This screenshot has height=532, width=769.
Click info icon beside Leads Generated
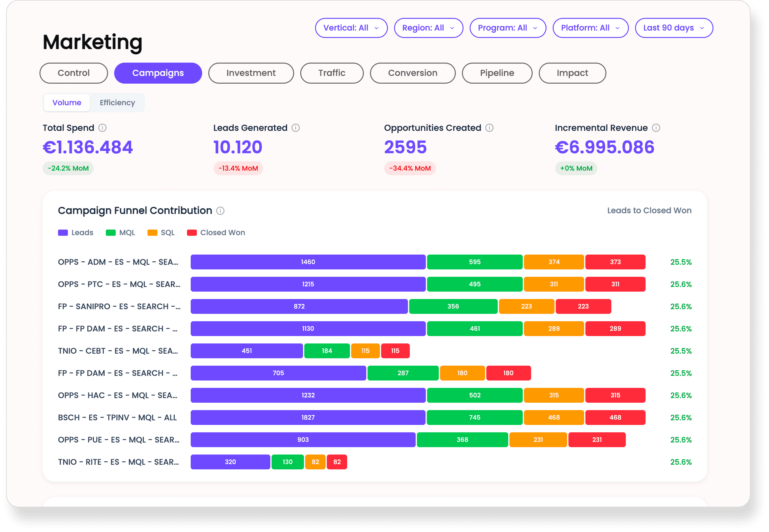[x=296, y=128]
